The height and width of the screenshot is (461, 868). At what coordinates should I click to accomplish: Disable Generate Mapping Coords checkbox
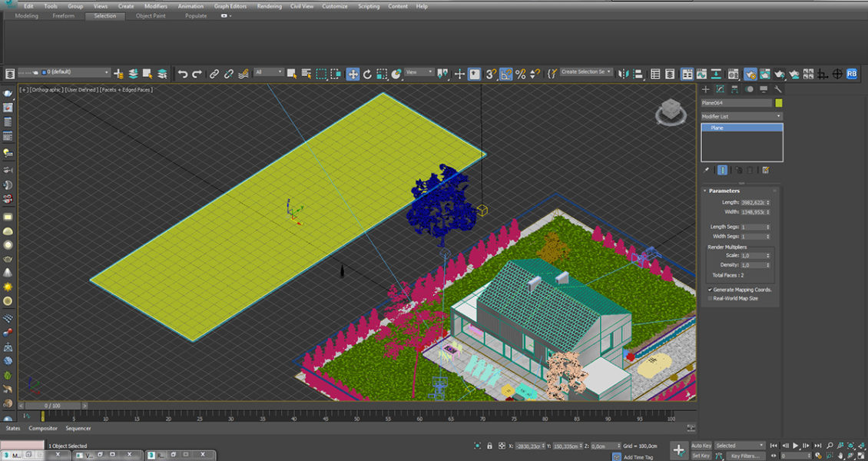point(710,290)
